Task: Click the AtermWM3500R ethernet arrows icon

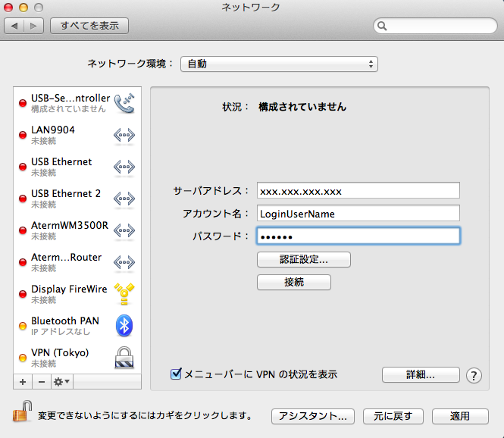Action: pos(124,230)
